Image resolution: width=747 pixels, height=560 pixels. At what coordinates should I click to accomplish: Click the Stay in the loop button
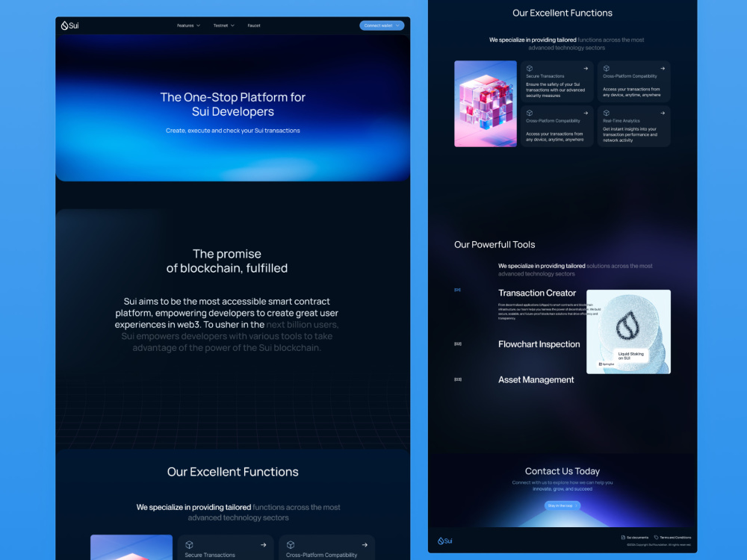(x=562, y=505)
